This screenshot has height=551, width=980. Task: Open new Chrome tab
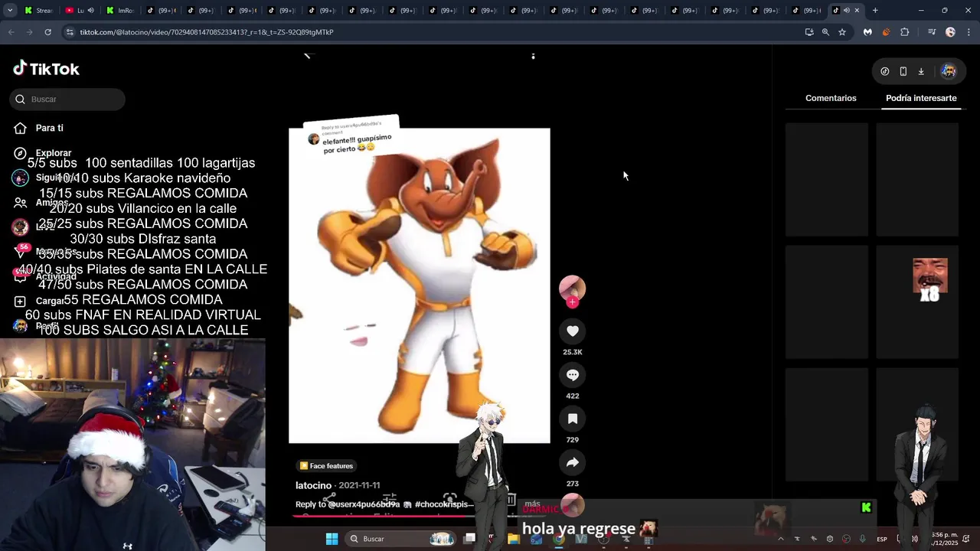coord(875,11)
